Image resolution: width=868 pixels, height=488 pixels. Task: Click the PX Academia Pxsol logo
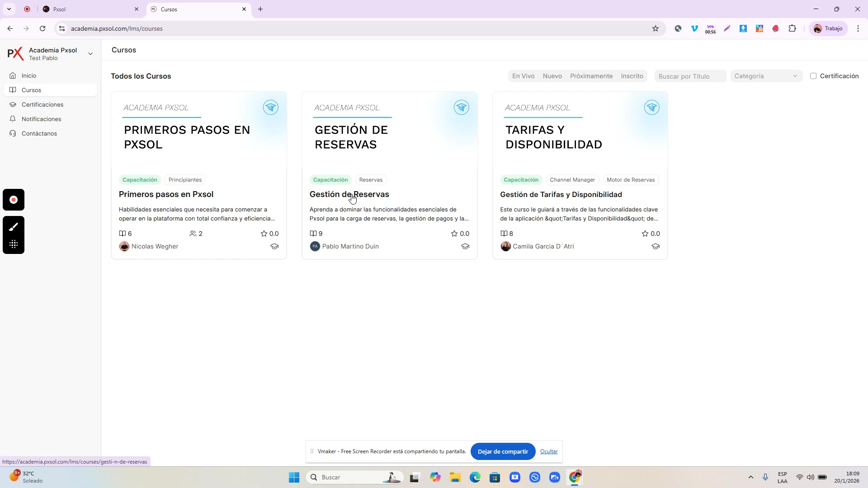(15, 54)
